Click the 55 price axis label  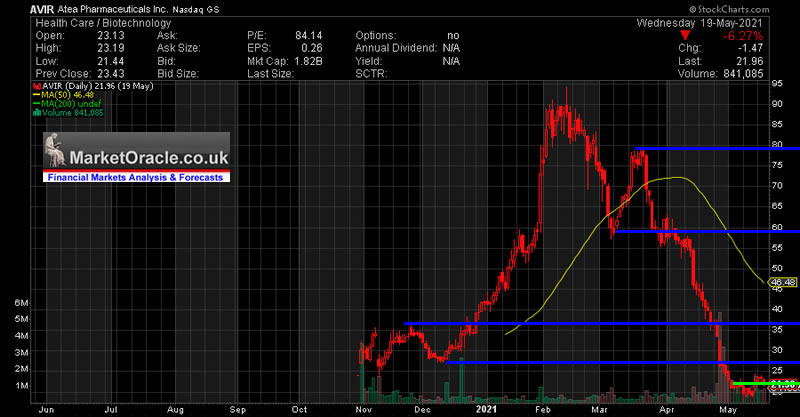(777, 248)
